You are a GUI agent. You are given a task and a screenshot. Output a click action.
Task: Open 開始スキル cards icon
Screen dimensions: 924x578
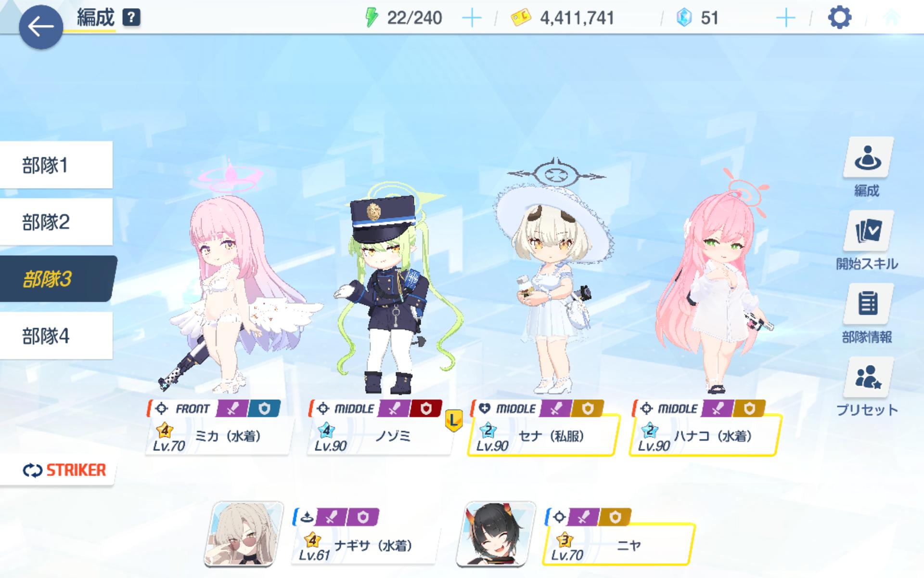click(868, 231)
